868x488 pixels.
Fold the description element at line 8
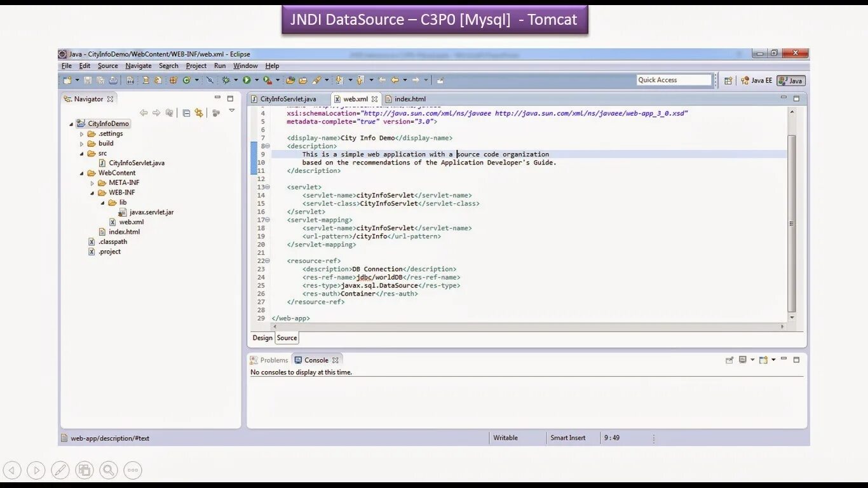[x=268, y=146]
